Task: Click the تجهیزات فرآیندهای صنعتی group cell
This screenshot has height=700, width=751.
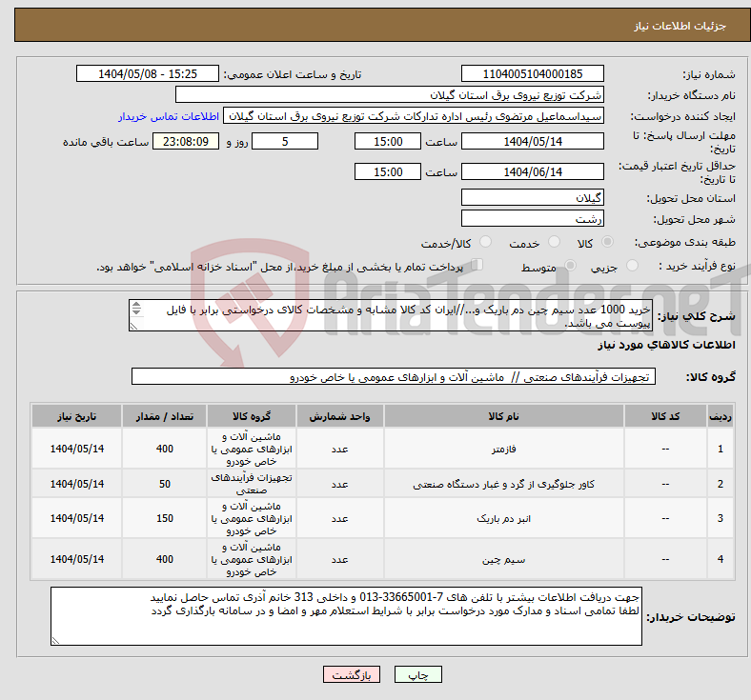Action: pos(252,484)
